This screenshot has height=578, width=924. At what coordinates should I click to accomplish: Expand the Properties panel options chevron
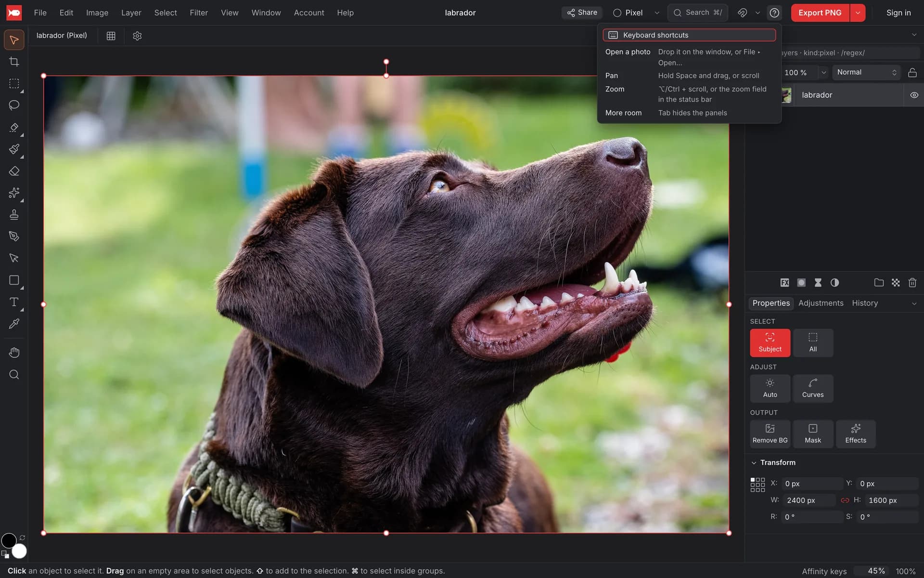coord(914,303)
